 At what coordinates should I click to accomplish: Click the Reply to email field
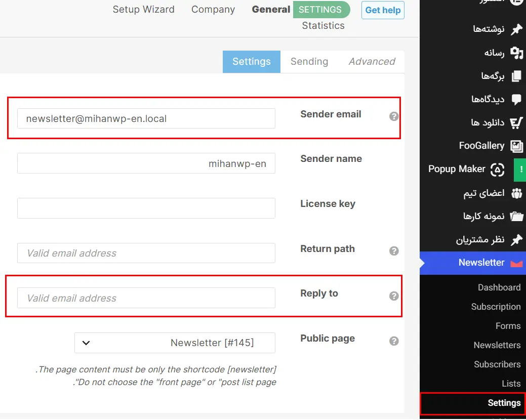pos(146,298)
